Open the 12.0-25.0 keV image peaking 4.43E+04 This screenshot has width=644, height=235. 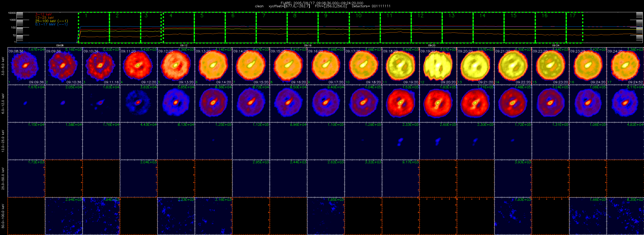pyautogui.click(x=139, y=141)
